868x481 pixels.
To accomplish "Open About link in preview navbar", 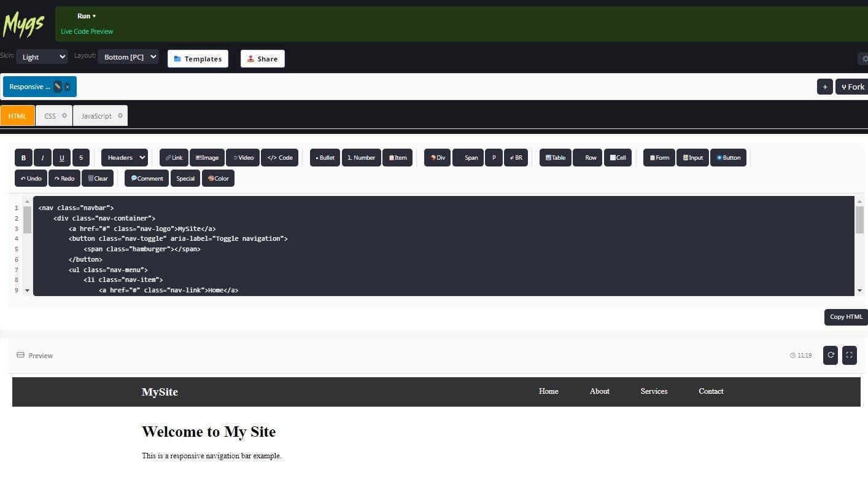I will tap(600, 391).
